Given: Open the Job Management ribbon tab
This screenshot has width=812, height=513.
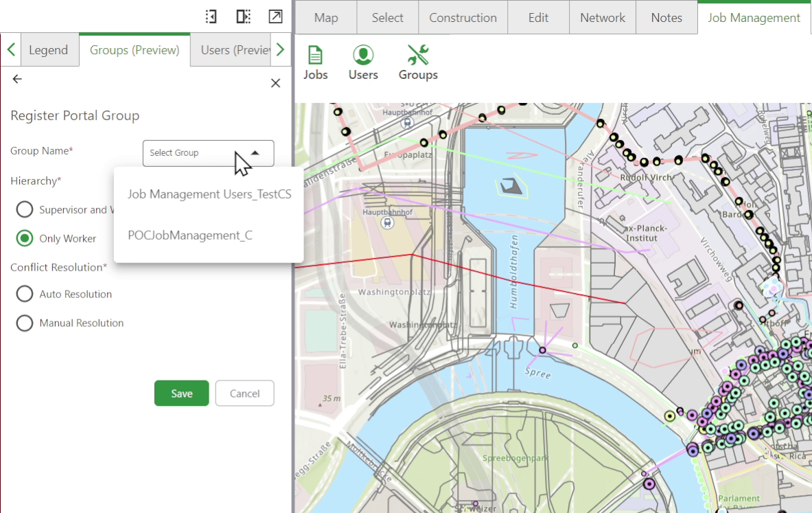Looking at the screenshot, I should [754, 18].
